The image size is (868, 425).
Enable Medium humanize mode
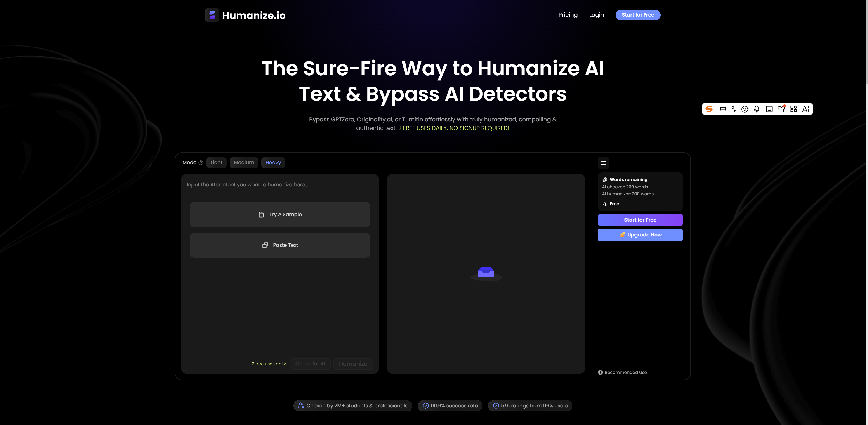pyautogui.click(x=244, y=163)
